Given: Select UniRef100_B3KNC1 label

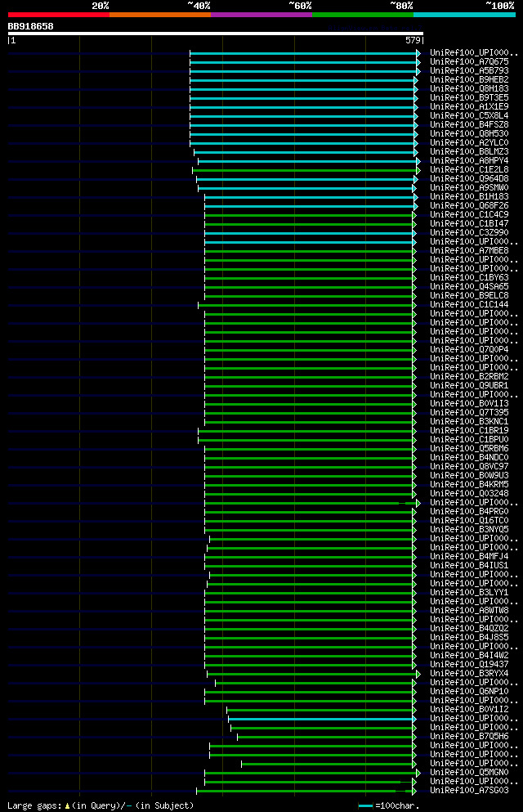Looking at the screenshot, I should (x=469, y=421).
